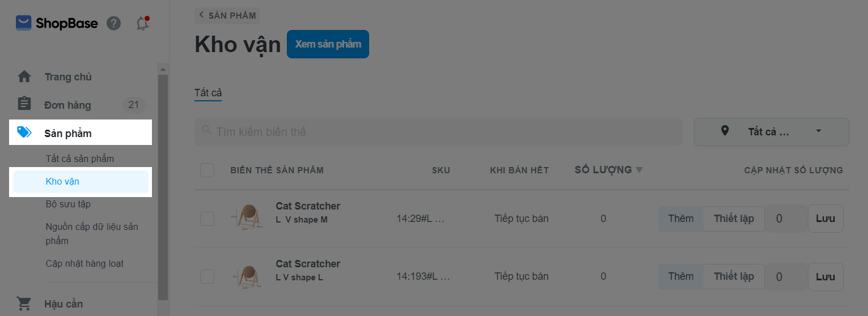Open the notifications bell icon
This screenshot has width=868, height=316.
coord(143,23)
